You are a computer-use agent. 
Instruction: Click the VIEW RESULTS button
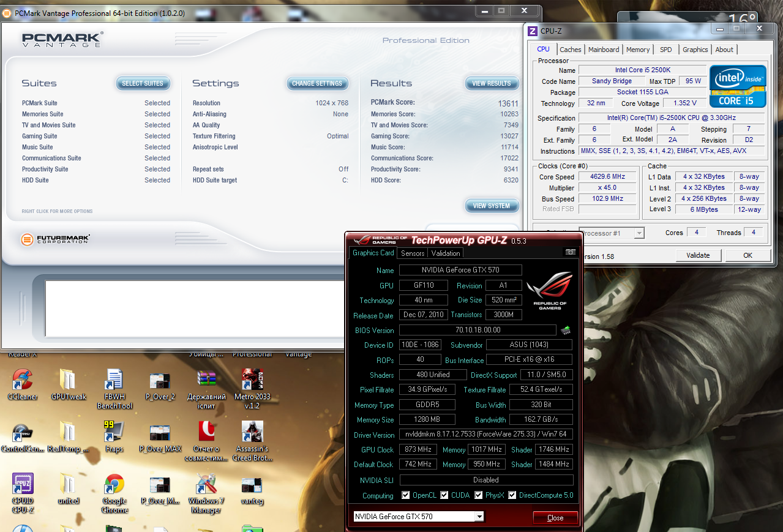tap(492, 83)
